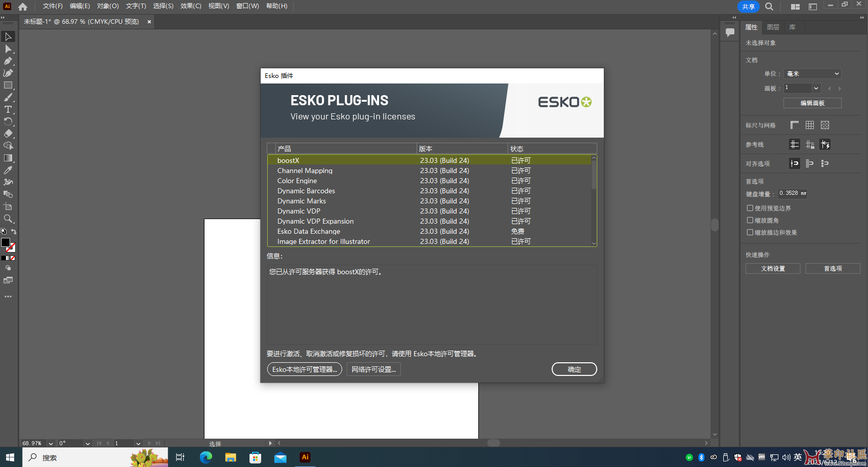Image resolution: width=868 pixels, height=467 pixels.
Task: Toggle Snap to Point icon
Action: 795,163
